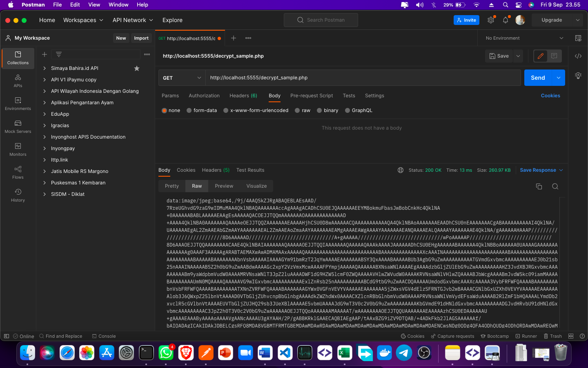
Task: Open the code snippet panel icon
Action: [578, 56]
